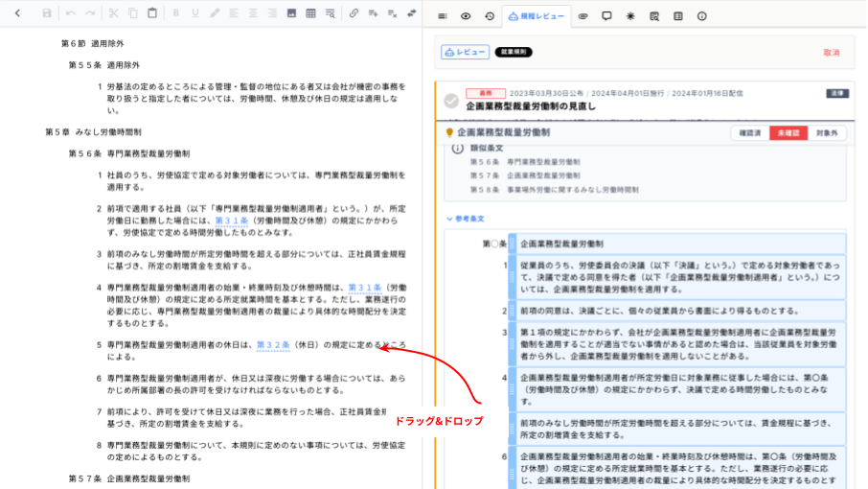Screen dimensions: 868x489
Task: Set the status to 対象外
Action: (x=827, y=133)
